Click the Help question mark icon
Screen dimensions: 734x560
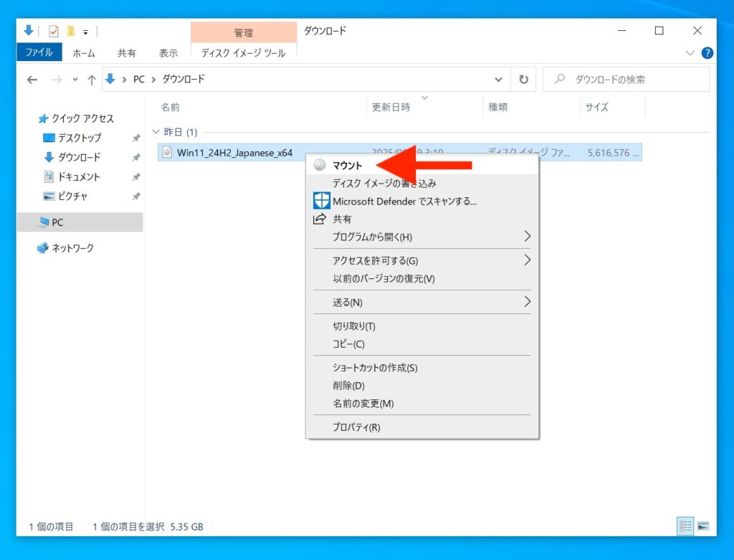[707, 53]
